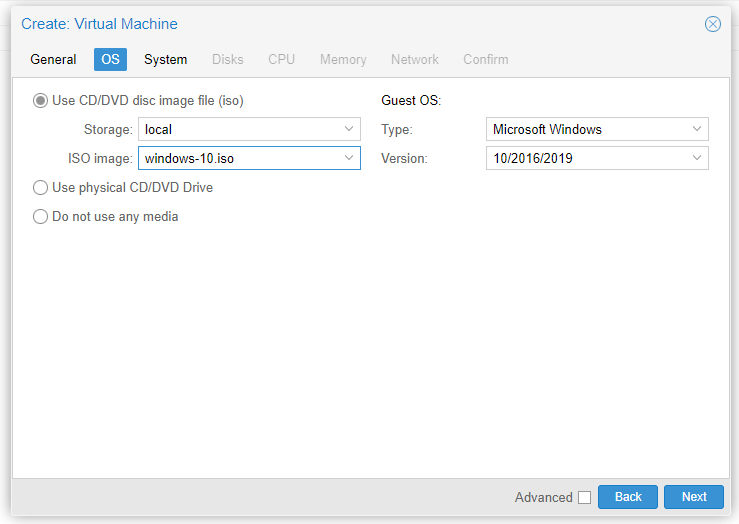
Task: Click the Guest OS: heading text
Action: [x=411, y=100]
